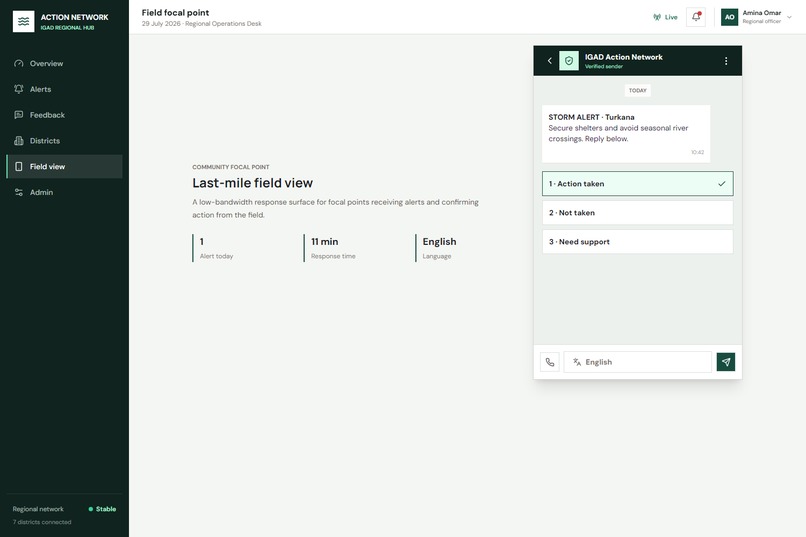
Task: Click the checkmark on Action taken
Action: click(722, 183)
